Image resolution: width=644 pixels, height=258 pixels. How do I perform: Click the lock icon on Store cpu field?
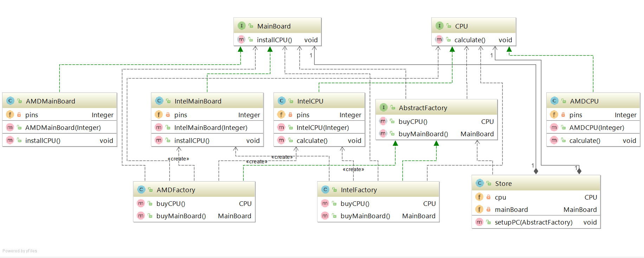(x=488, y=197)
